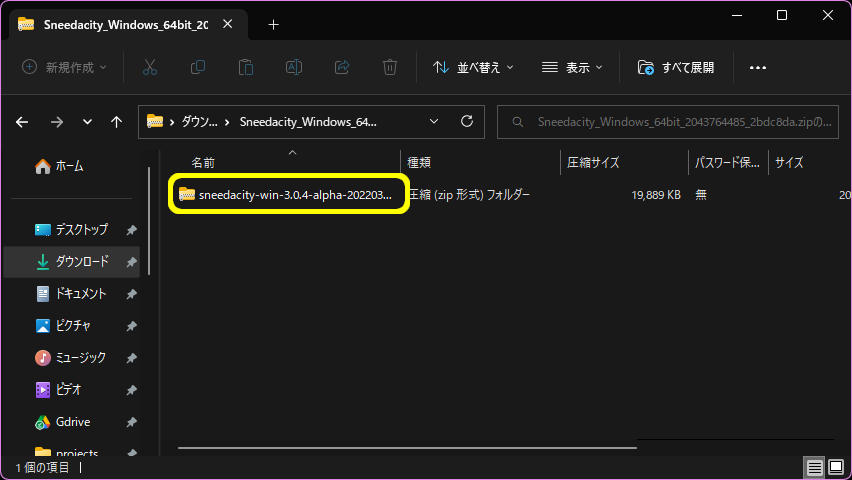This screenshot has height=480, width=852.
Task: Open ミュージック in the sidebar
Action: pyautogui.click(x=71, y=358)
